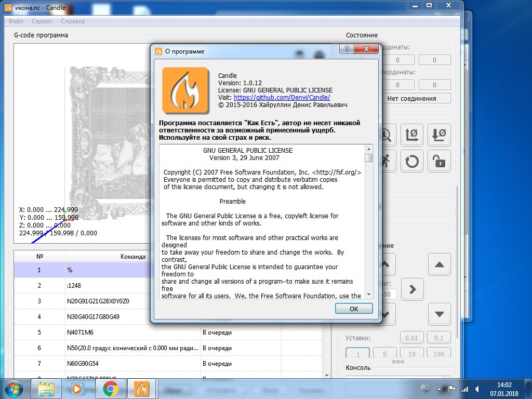532x399 pixels.
Task: Click the license text scrollbar up arrow
Action: 369,149
